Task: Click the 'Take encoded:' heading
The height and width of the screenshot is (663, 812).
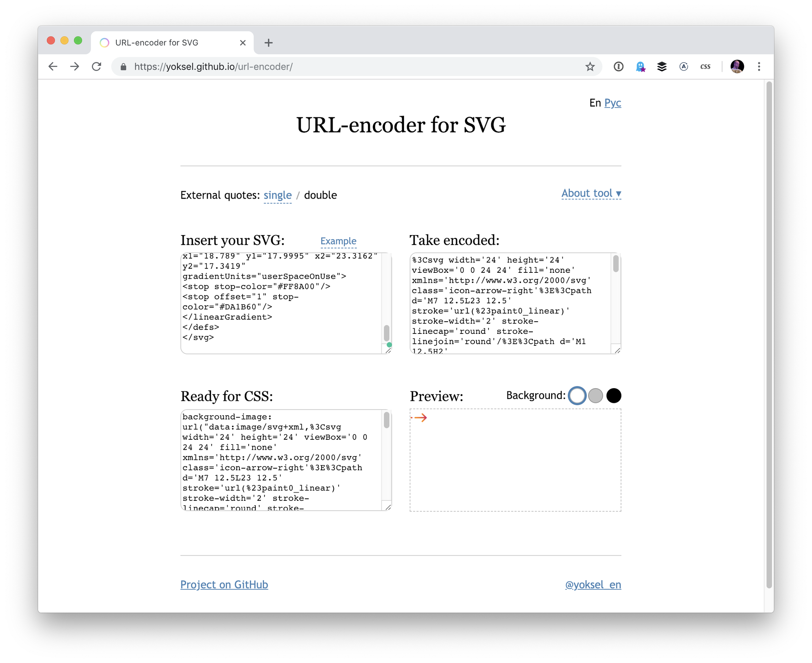Action: (454, 240)
